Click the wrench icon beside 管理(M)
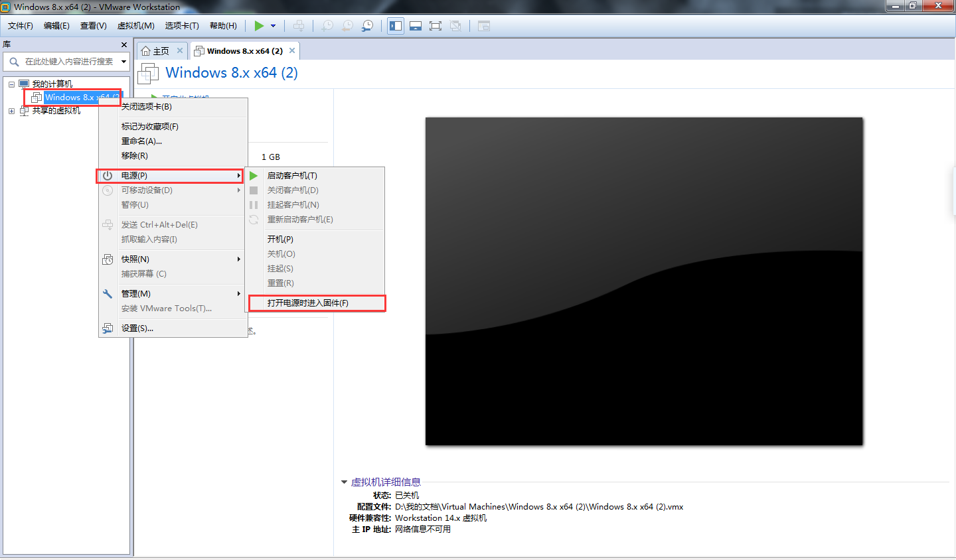 [108, 294]
